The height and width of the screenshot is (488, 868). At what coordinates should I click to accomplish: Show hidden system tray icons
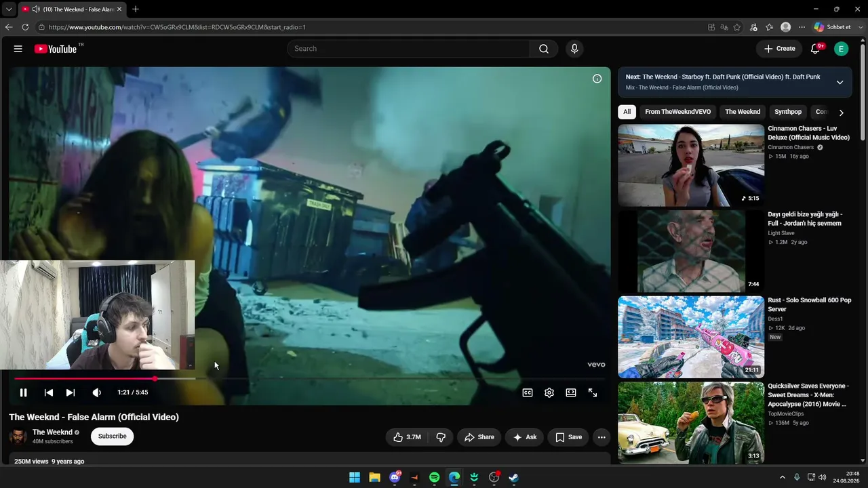coord(782,477)
